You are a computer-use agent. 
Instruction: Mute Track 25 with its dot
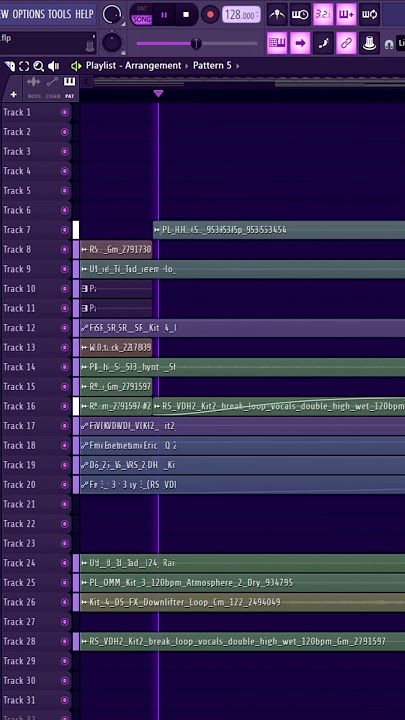pos(64,583)
